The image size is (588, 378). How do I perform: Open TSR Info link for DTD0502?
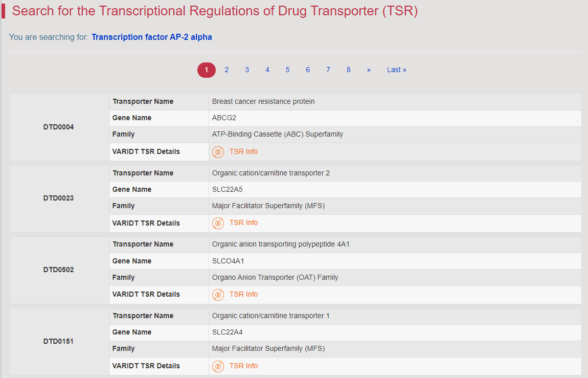tap(243, 295)
